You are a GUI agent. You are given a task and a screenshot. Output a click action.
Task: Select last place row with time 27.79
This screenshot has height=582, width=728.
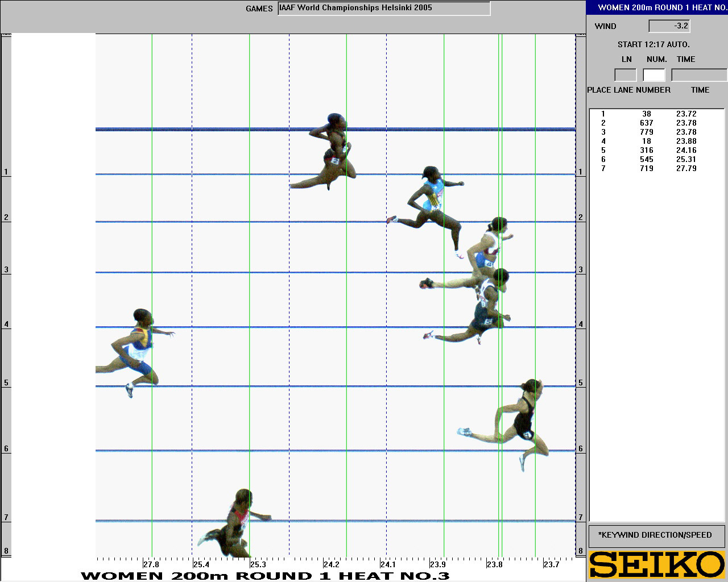pos(647,169)
